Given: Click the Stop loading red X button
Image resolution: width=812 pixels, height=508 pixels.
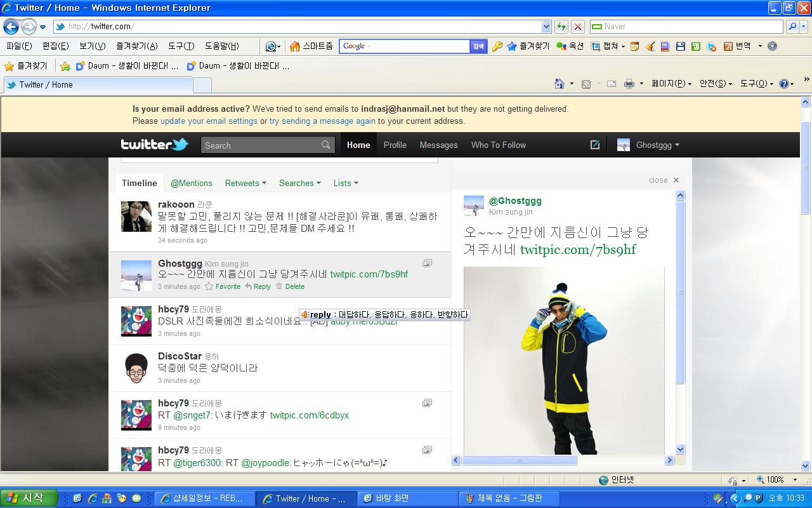Looking at the screenshot, I should coord(578,27).
